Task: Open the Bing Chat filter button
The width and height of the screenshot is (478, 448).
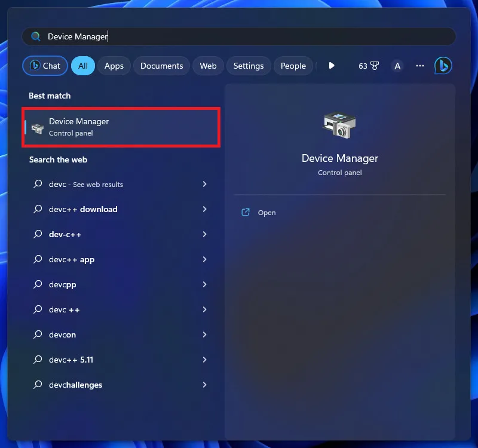Action: coord(45,66)
